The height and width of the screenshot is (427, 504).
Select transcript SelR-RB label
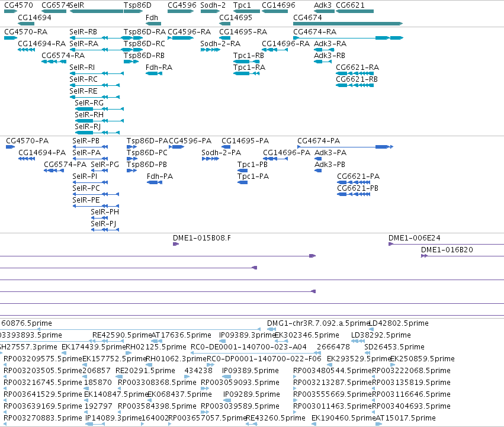click(x=84, y=31)
